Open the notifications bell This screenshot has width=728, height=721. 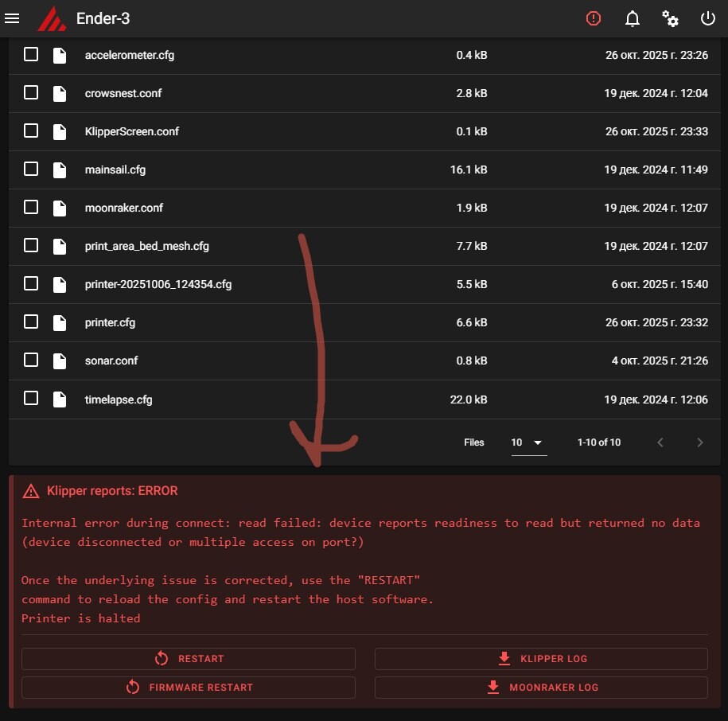[x=632, y=18]
